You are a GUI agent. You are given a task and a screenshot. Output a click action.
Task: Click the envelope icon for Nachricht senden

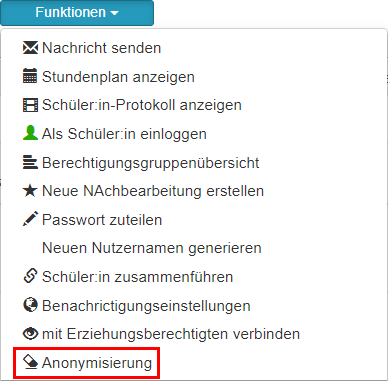(30, 48)
